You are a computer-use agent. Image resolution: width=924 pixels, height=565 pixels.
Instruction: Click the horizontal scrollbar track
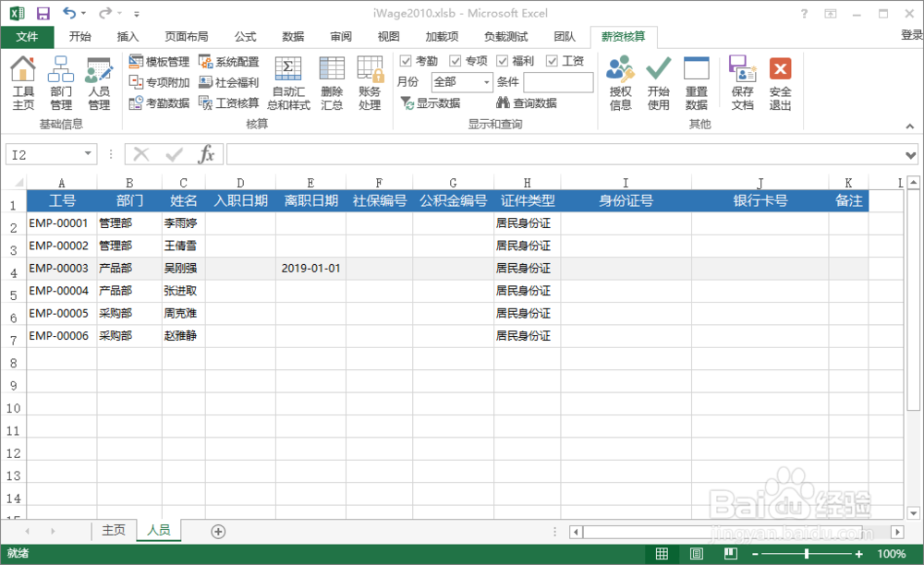(736, 532)
